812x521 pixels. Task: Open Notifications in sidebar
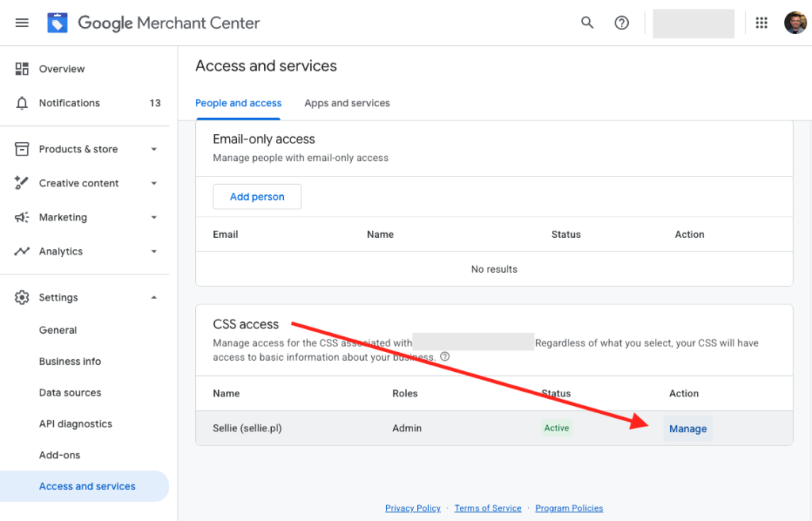coord(70,103)
